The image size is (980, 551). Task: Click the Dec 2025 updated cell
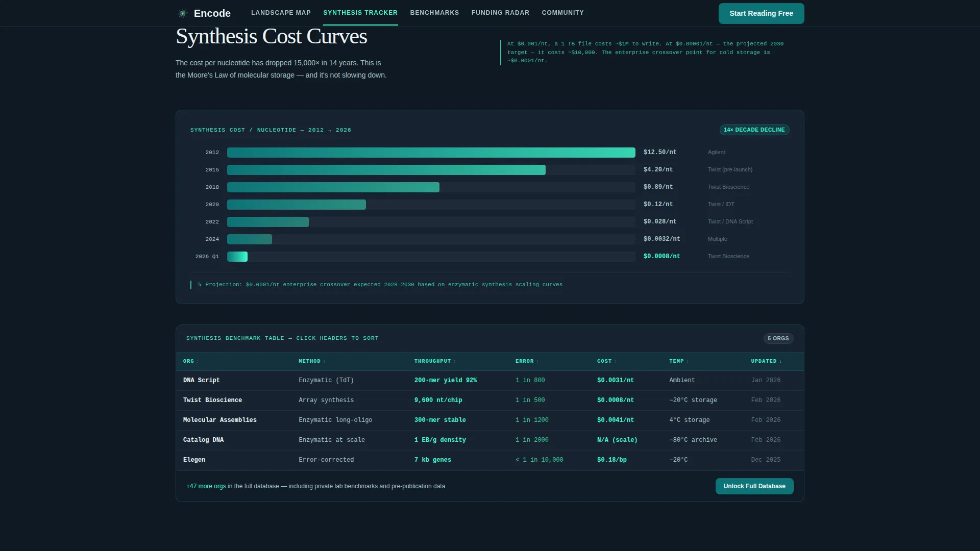tap(766, 460)
